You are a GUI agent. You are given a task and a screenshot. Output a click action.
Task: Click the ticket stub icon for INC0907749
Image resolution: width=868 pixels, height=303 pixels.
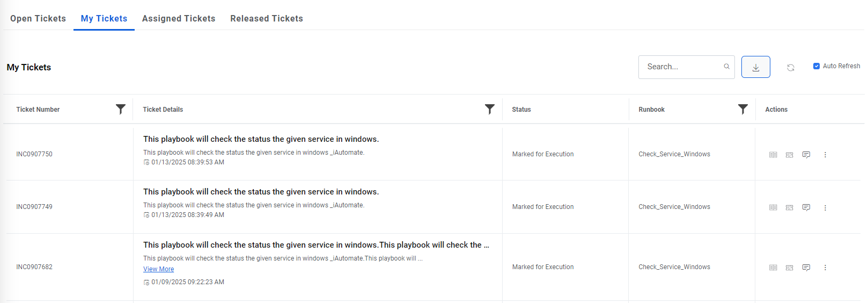(x=789, y=207)
